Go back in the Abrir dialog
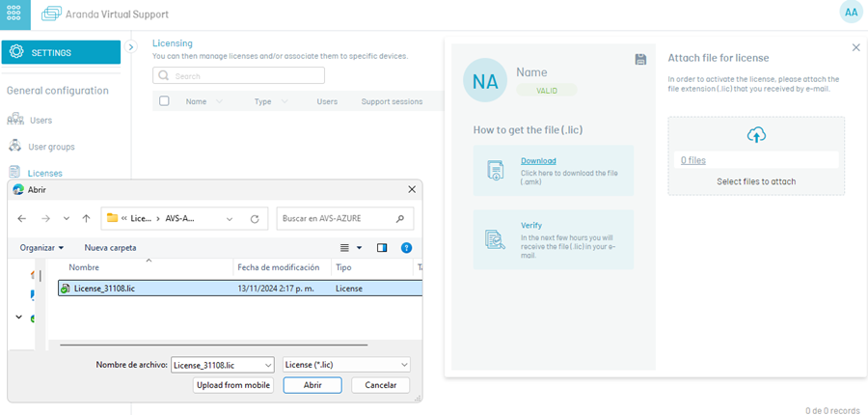The image size is (868, 415). pos(21,219)
